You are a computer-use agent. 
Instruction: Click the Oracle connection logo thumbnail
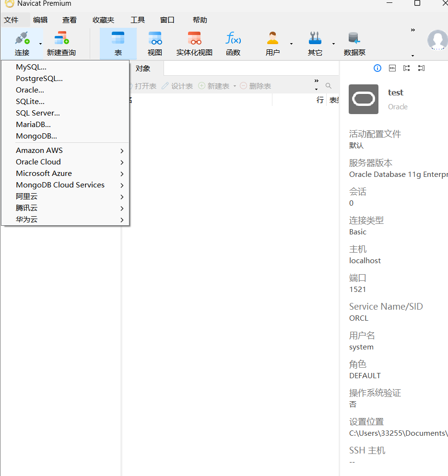(364, 99)
